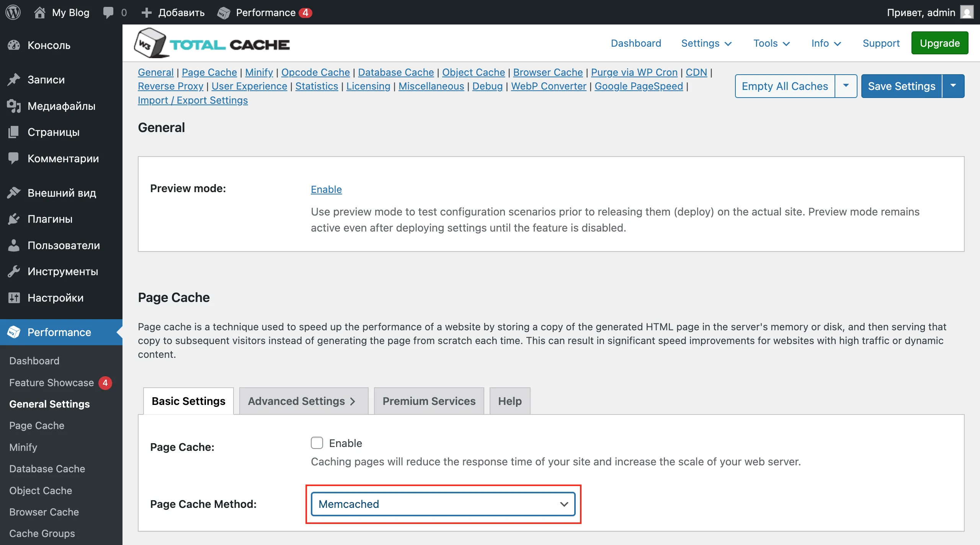Open the Плагины plug icon menu
The height and width of the screenshot is (545, 980).
coord(14,219)
